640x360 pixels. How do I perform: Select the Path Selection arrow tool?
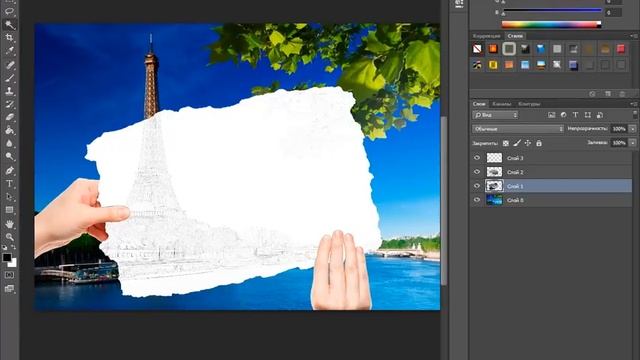pos(9,197)
